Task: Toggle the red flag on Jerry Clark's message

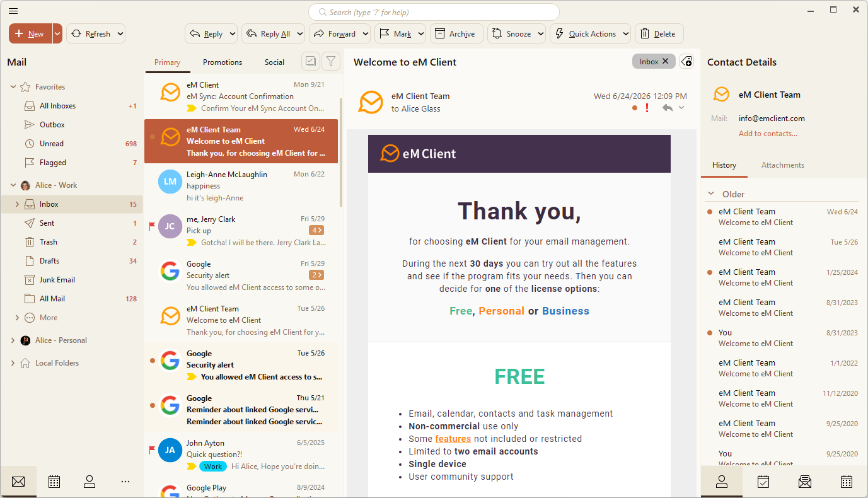Action: 152,226
